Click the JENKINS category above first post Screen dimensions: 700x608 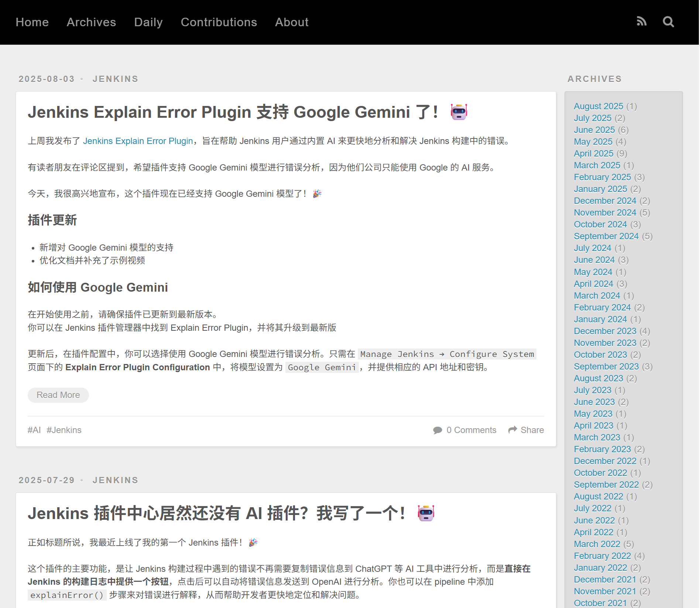point(115,79)
